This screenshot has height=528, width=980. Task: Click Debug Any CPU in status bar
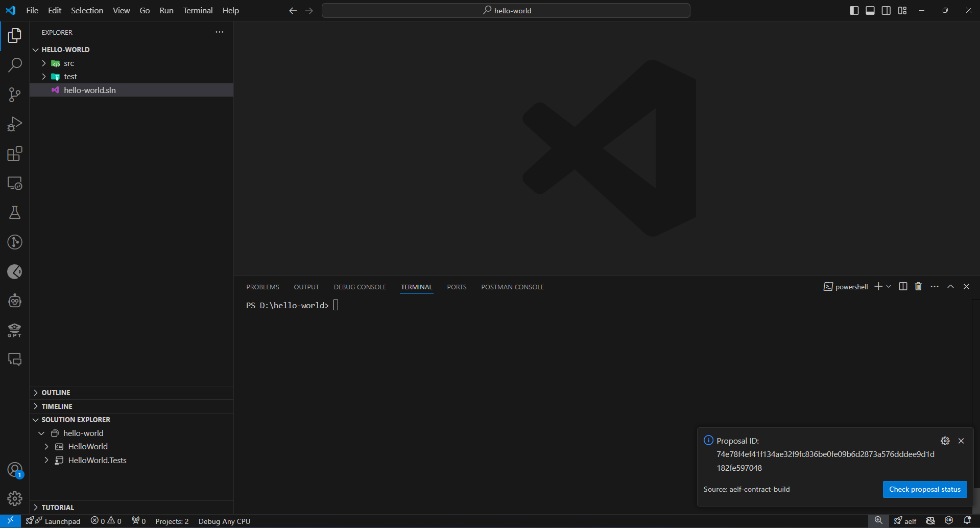[224, 521]
